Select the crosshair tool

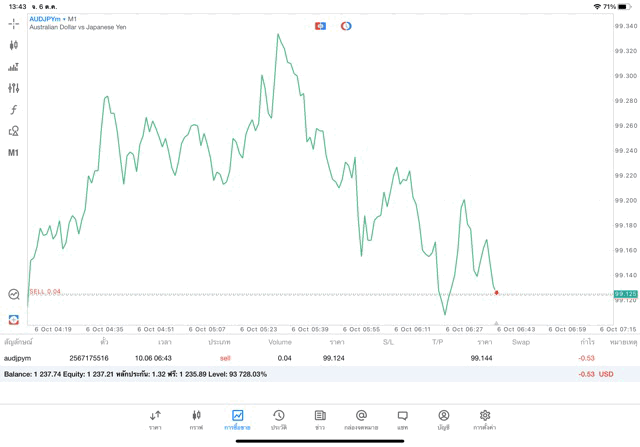point(14,23)
